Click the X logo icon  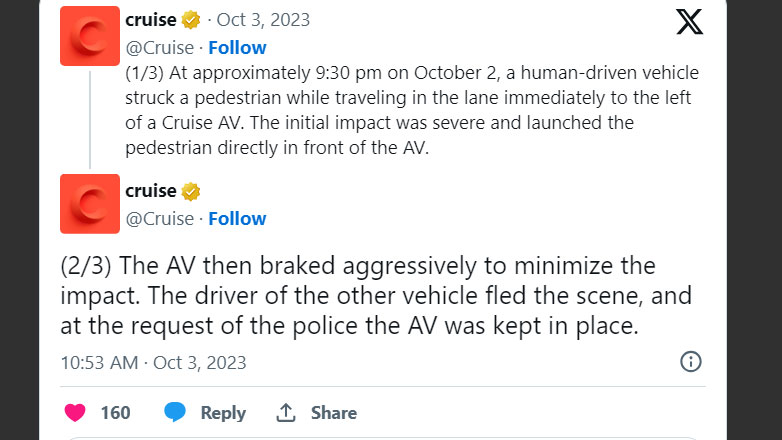689,22
